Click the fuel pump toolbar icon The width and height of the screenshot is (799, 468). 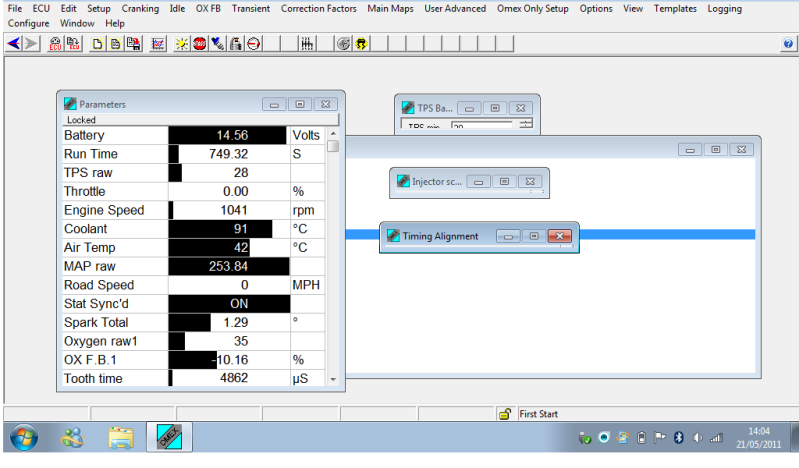click(x=236, y=44)
